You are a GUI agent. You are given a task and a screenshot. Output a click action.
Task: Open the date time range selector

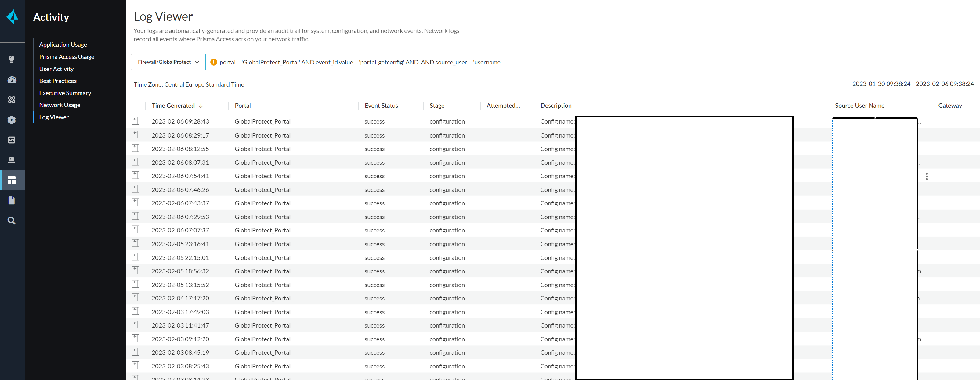click(x=913, y=84)
